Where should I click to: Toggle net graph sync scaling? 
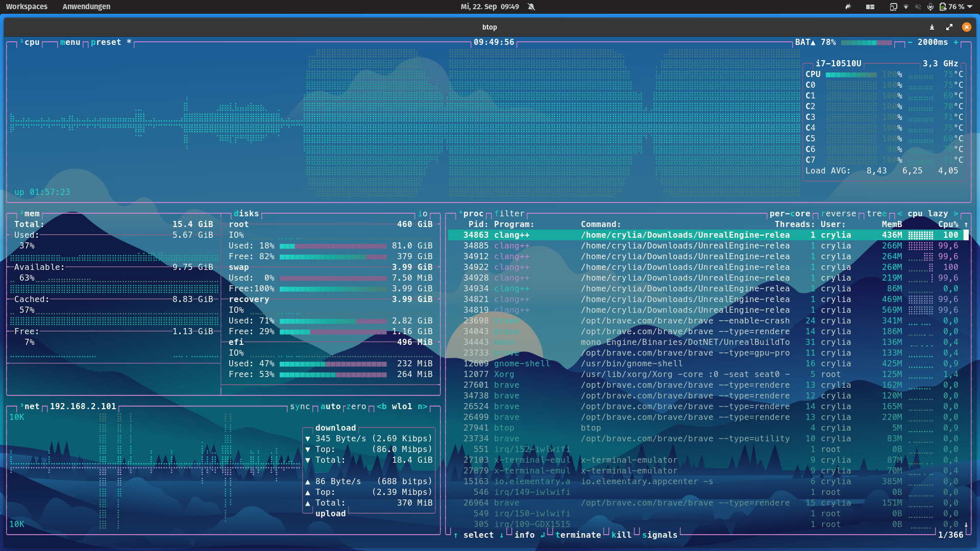300,407
